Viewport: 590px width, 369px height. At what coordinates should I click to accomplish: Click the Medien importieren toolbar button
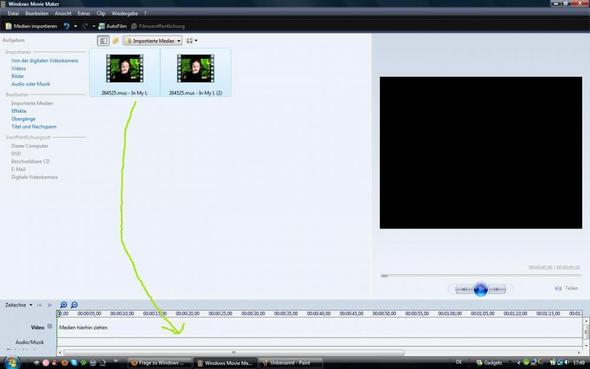[31, 26]
